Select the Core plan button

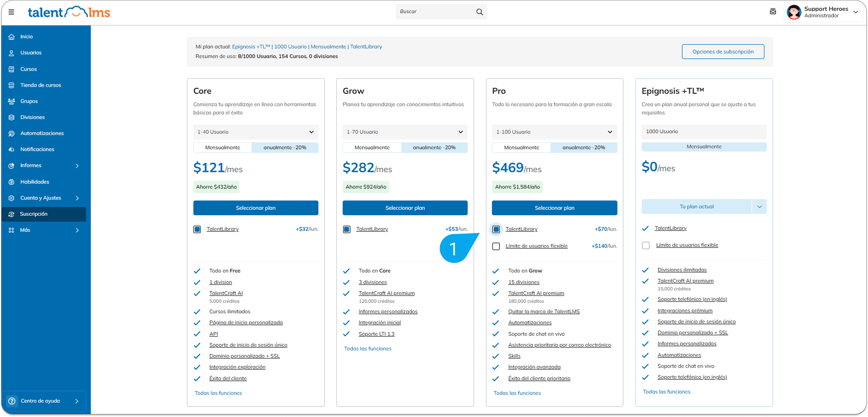(256, 208)
